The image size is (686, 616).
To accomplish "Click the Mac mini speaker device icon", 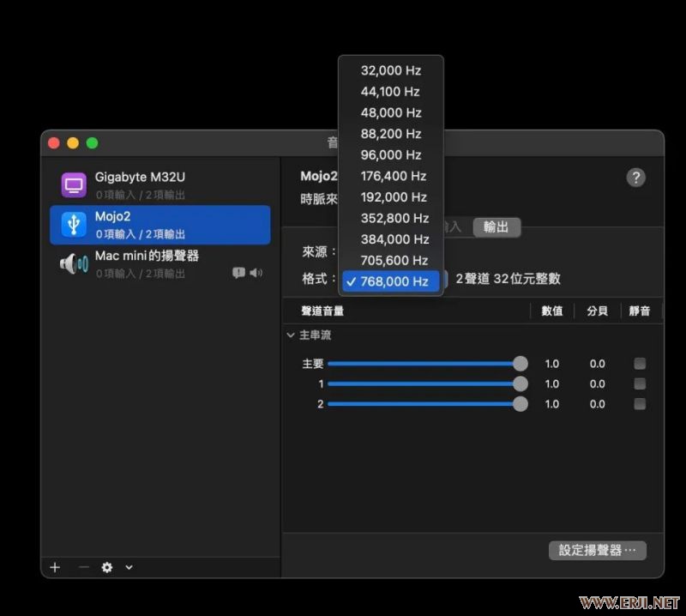I will 74,264.
